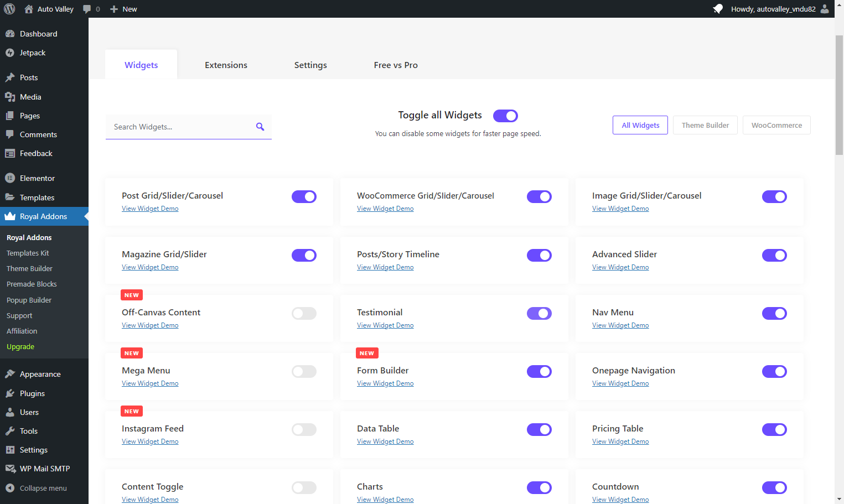
Task: Switch the Toggle all Widgets switch
Action: tap(505, 116)
